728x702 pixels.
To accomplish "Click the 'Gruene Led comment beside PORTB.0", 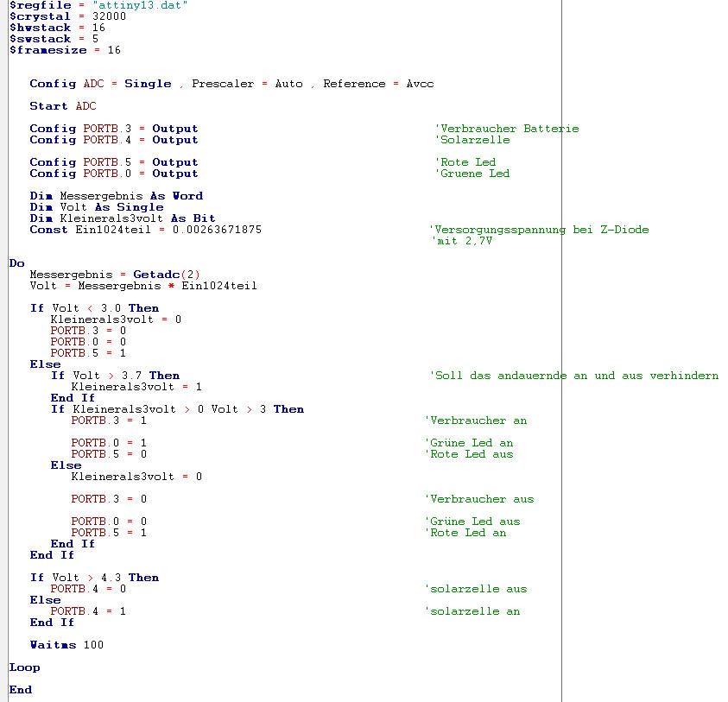I will [x=472, y=174].
